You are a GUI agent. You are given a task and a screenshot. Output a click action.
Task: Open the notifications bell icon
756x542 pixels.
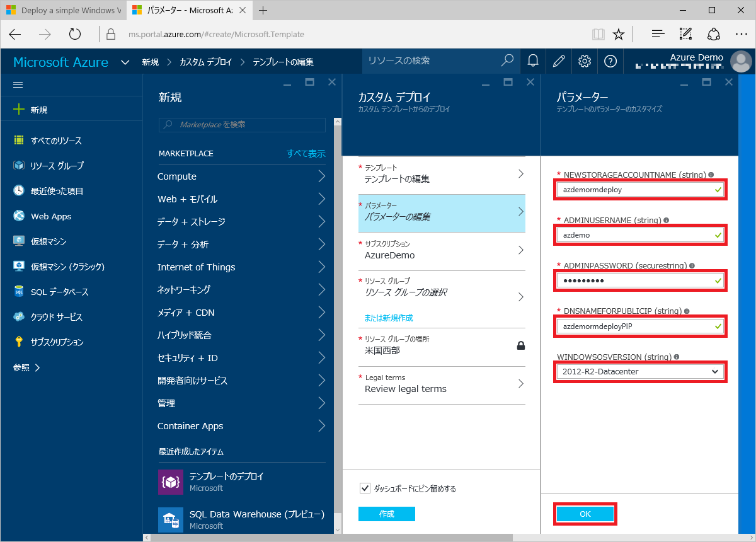533,61
